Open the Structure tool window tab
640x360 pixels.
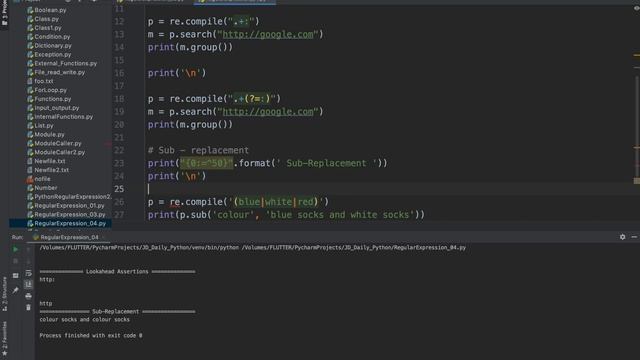(x=4, y=294)
